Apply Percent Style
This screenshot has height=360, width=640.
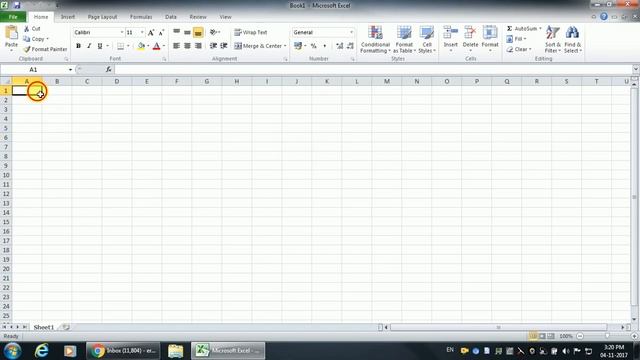point(313,46)
